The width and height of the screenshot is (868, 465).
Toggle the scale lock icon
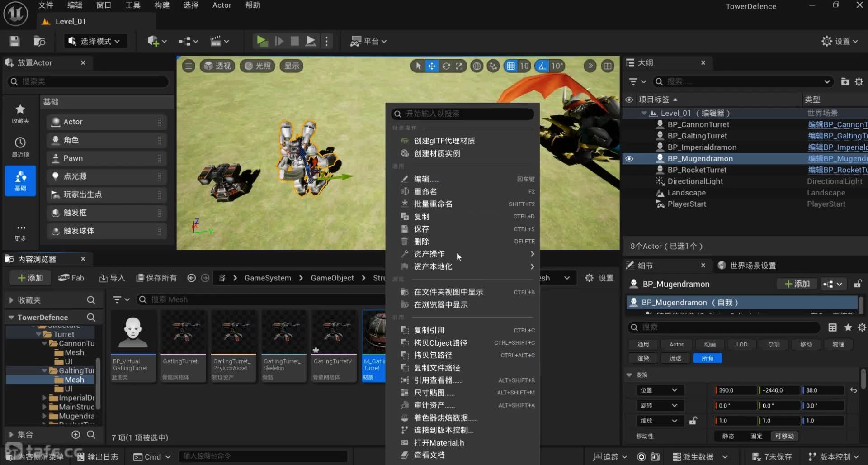click(x=693, y=421)
